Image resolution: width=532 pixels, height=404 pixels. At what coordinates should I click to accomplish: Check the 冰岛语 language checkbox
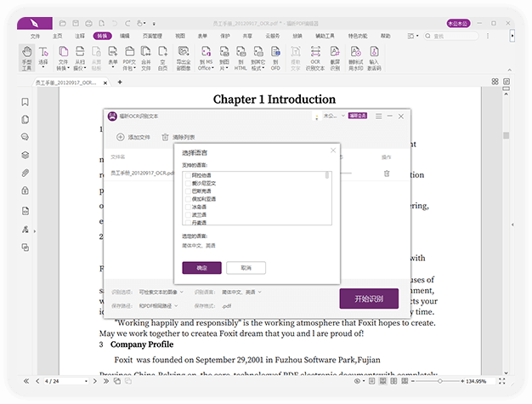pyautogui.click(x=188, y=207)
